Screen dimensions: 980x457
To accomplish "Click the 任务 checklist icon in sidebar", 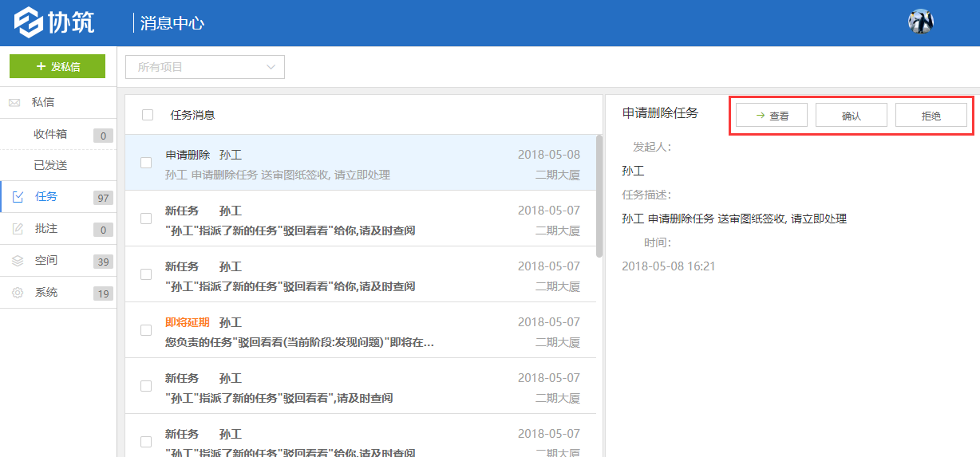I will click(18, 197).
